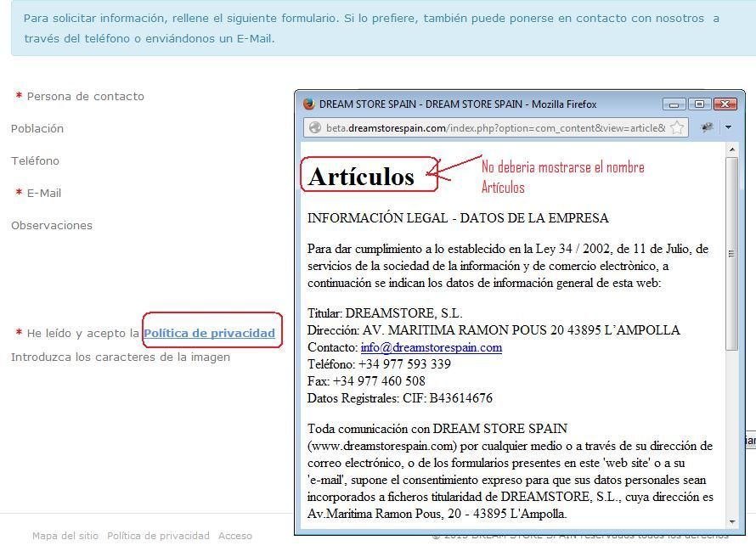Image resolution: width=756 pixels, height=557 pixels.
Task: Click the 'Fax: +34 977 460 508' line
Action: 366,381
